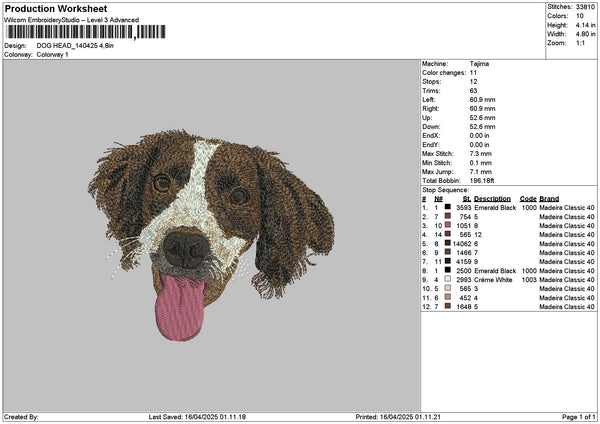Select the swatch beside 1648 stitches
600x424 pixels.
(447, 307)
